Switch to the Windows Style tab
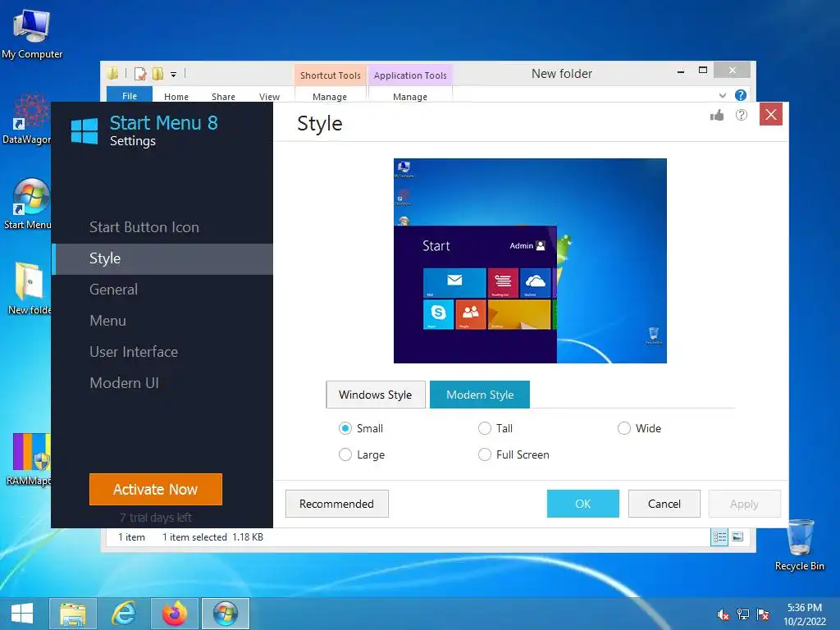Viewport: 840px width, 630px height. click(376, 395)
